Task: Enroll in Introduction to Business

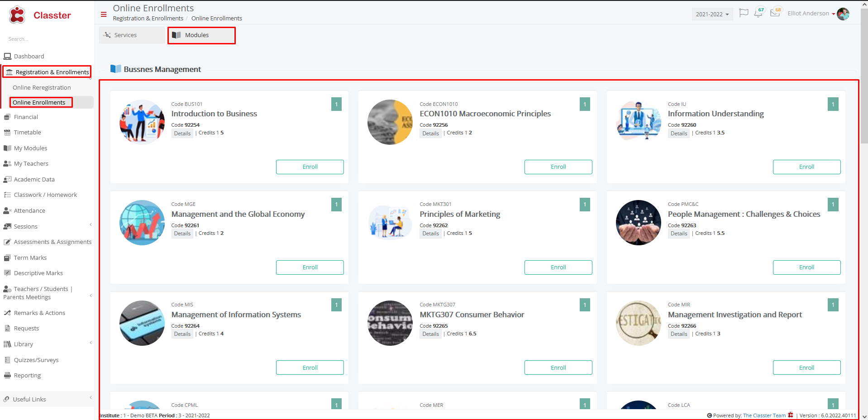Action: [x=310, y=167]
